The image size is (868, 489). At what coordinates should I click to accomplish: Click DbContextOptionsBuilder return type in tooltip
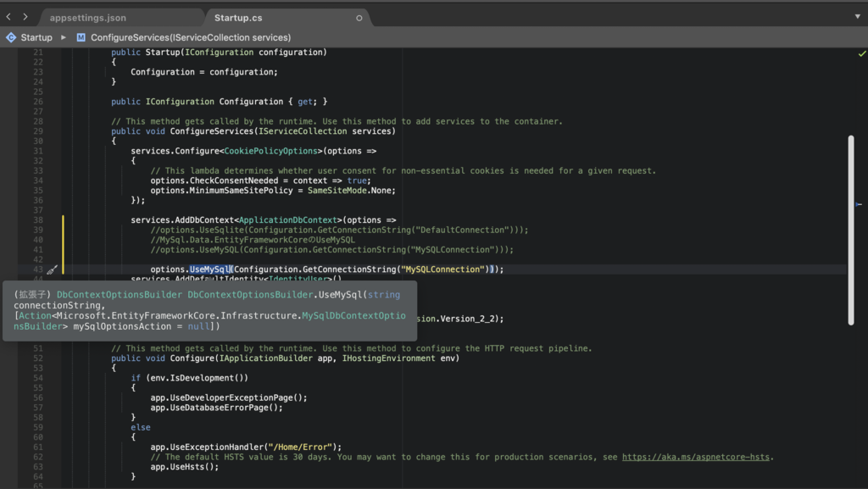click(x=119, y=295)
